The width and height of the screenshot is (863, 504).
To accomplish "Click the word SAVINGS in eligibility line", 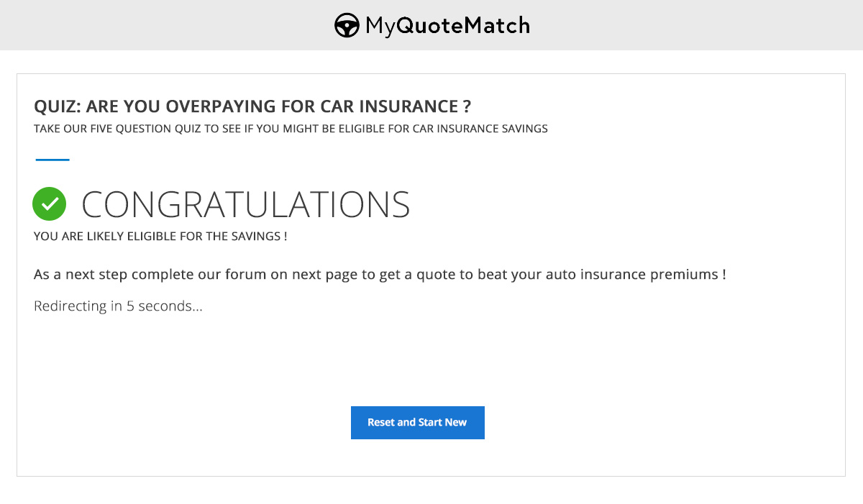I will point(255,236).
